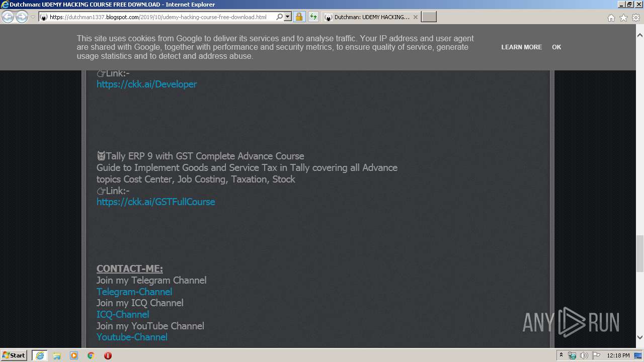Click the refresh page icon
Viewport: 644px width, 362px height.
(x=313, y=17)
